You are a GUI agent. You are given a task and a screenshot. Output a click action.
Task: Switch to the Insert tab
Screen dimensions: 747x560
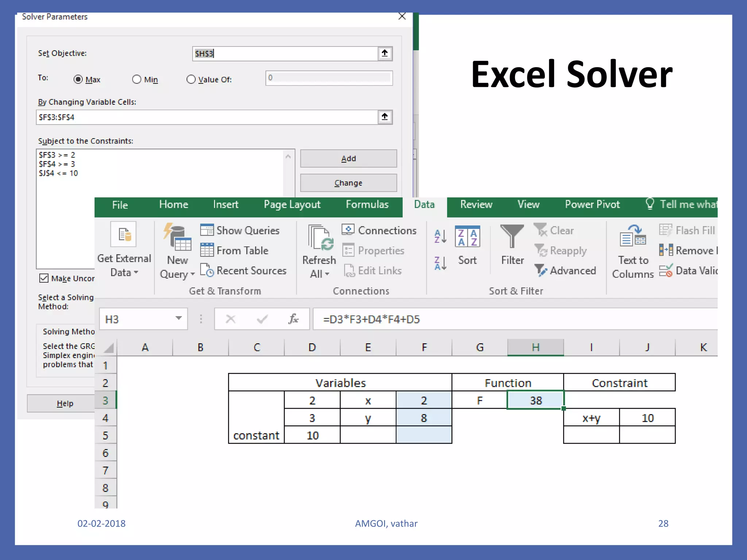tap(226, 205)
